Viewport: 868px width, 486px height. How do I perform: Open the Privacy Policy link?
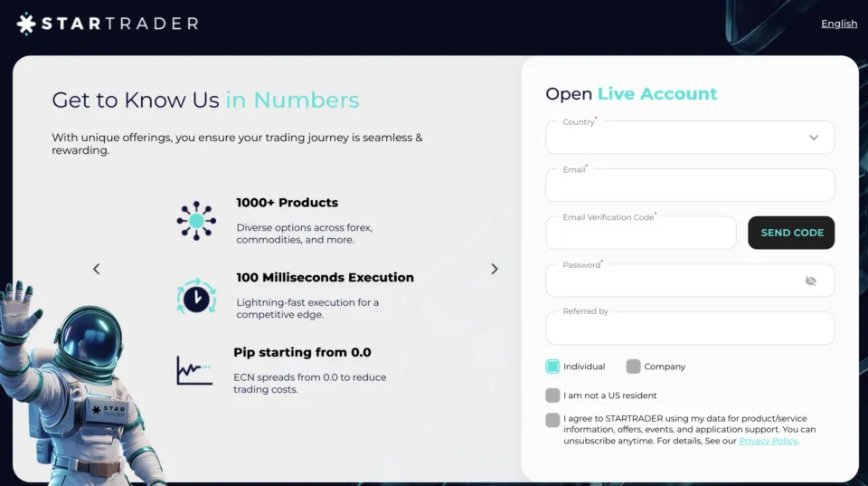point(768,441)
